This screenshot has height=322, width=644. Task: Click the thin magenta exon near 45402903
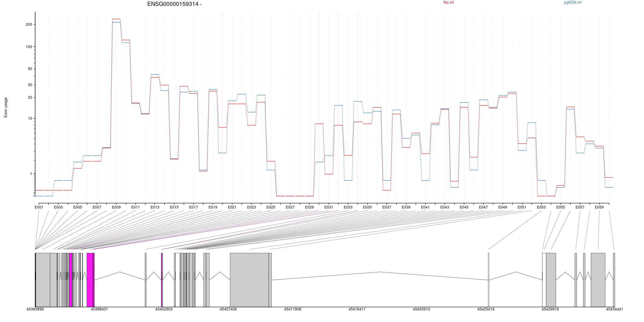[162, 280]
